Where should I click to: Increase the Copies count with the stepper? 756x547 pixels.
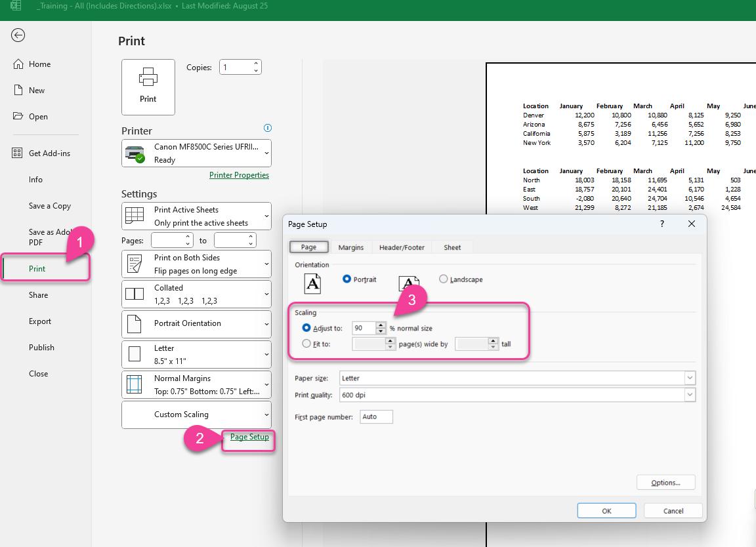pos(255,63)
